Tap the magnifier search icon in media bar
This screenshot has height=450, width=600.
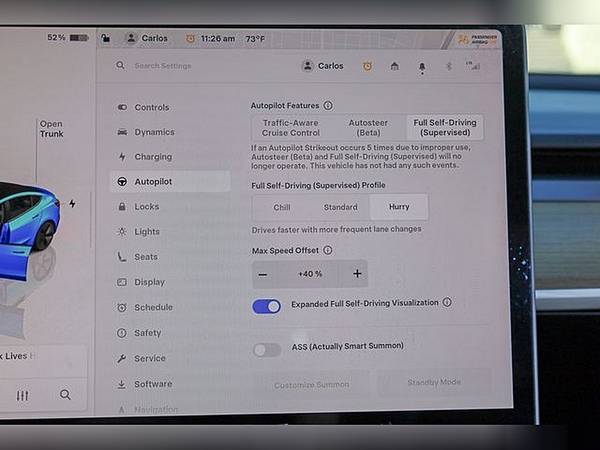pos(65,395)
